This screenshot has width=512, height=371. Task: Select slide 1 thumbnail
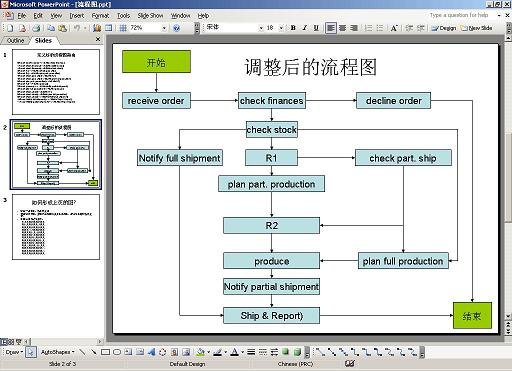[56, 82]
